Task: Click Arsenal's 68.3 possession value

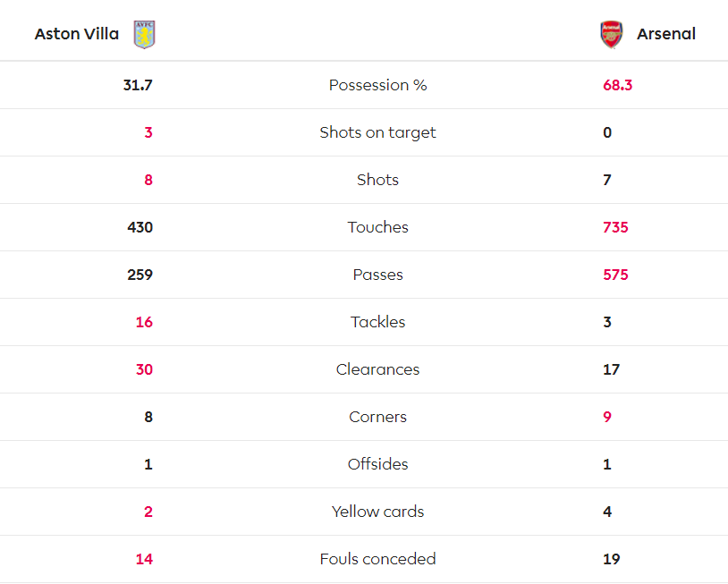Action: [617, 85]
